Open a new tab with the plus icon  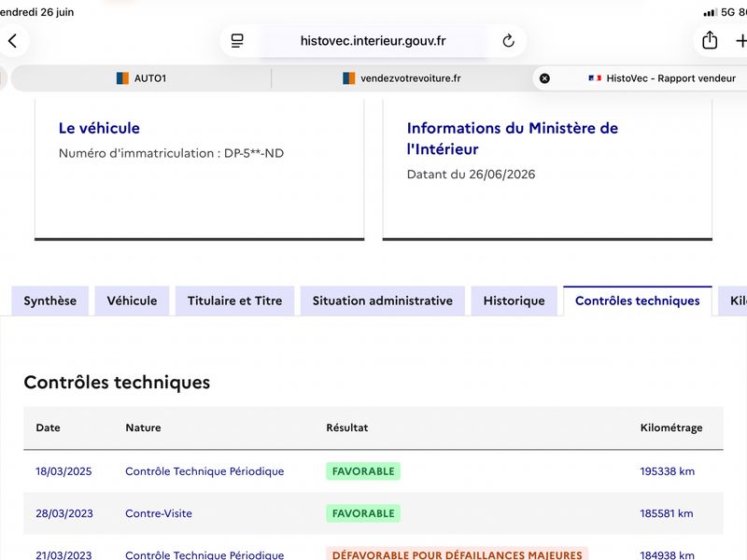click(x=740, y=41)
